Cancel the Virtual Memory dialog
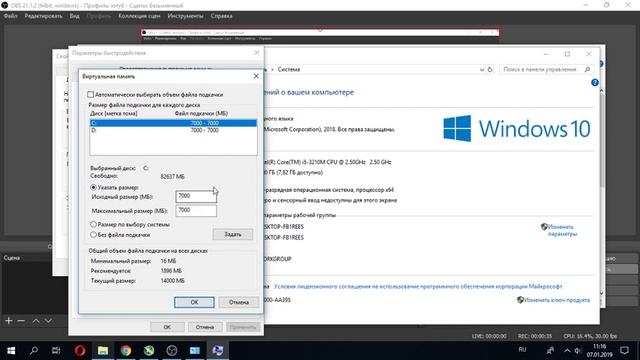 [x=239, y=302]
